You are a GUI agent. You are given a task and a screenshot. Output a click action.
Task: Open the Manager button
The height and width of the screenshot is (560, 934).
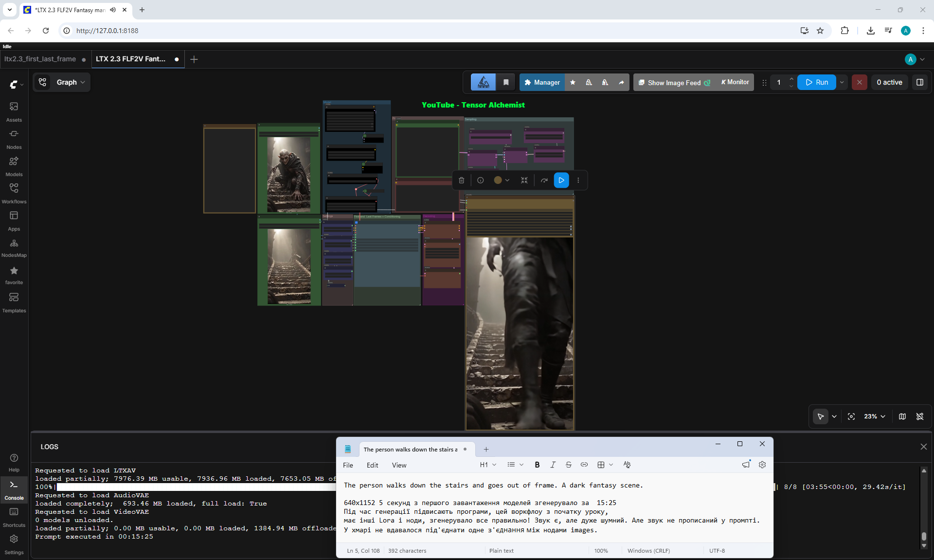(542, 82)
